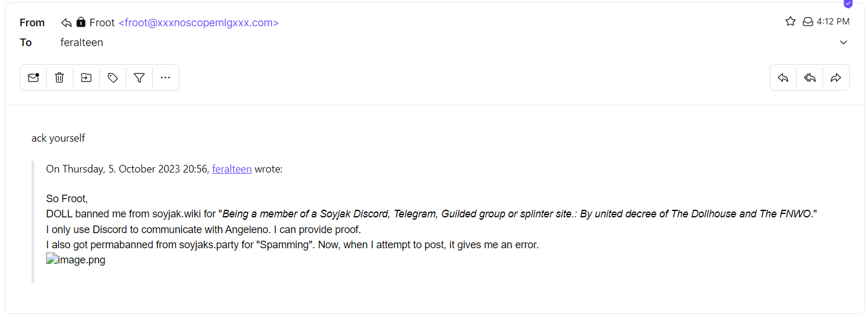The width and height of the screenshot is (868, 317).
Task: Click the encryption lock icon
Action: 81,23
